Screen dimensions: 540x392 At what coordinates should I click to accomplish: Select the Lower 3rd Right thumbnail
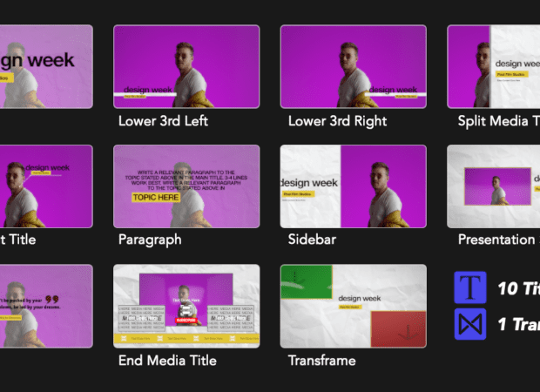click(x=354, y=66)
